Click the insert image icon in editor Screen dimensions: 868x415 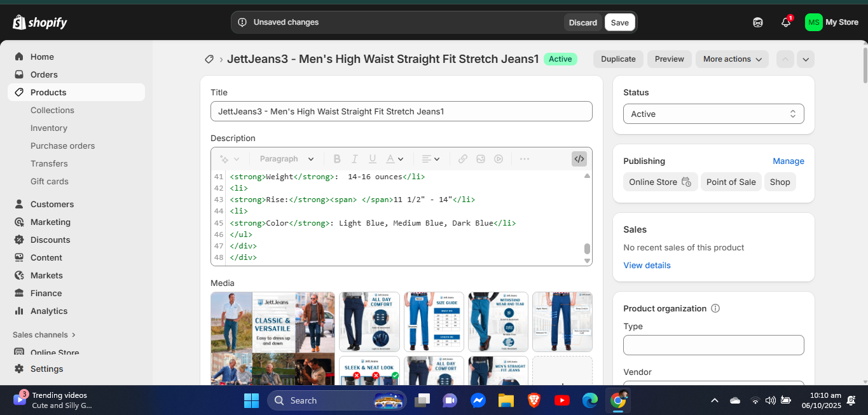(x=481, y=159)
